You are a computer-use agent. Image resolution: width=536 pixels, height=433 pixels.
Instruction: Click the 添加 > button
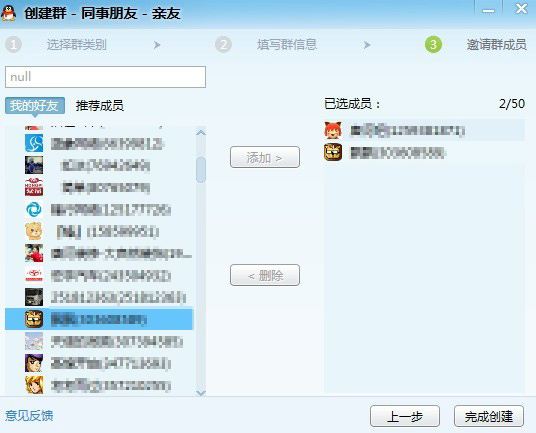[265, 157]
